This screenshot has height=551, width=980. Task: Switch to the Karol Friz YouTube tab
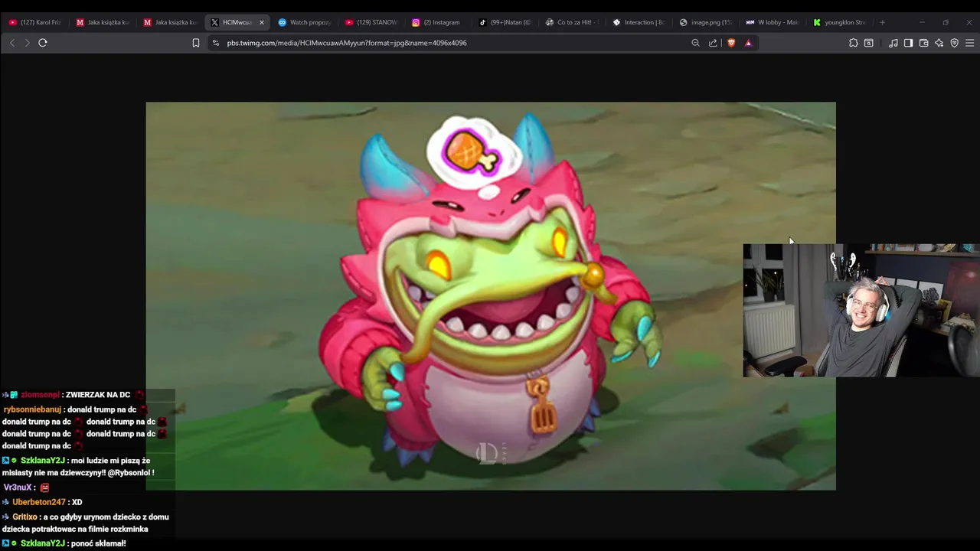(x=34, y=22)
